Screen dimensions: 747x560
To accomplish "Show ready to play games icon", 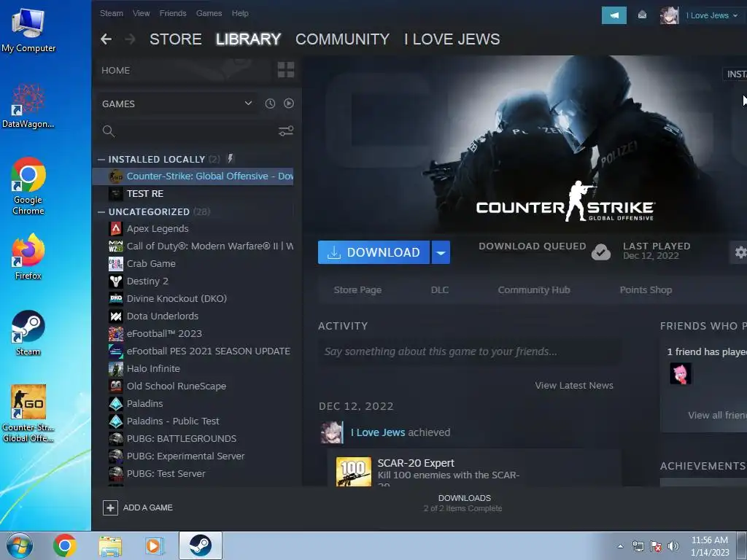I will pos(289,104).
